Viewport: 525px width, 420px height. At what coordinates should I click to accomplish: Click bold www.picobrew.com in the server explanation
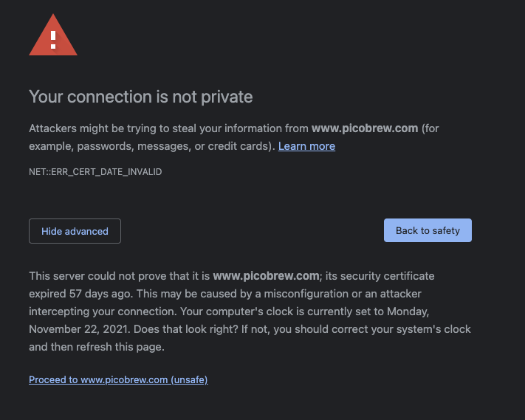pyautogui.click(x=266, y=276)
